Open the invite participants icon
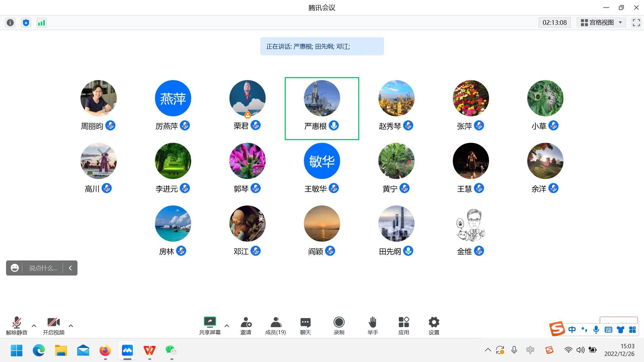Viewport: 644px width, 362px height. pos(246,322)
